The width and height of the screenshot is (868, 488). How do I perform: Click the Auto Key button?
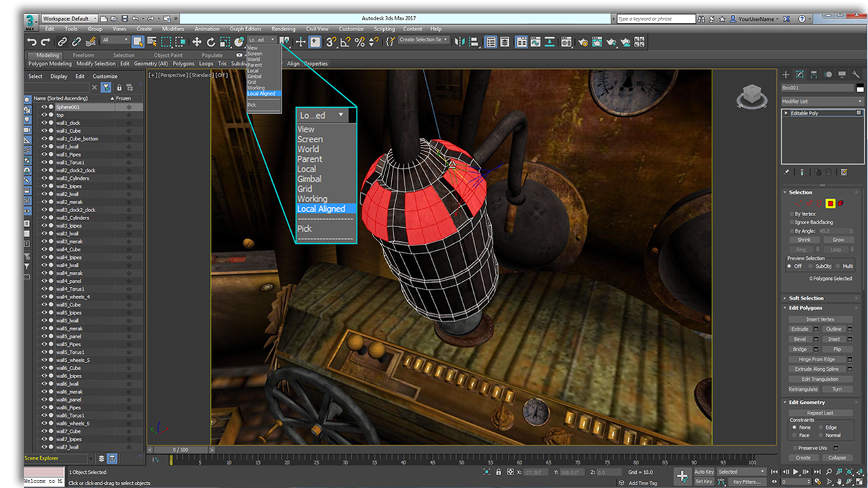(x=704, y=472)
